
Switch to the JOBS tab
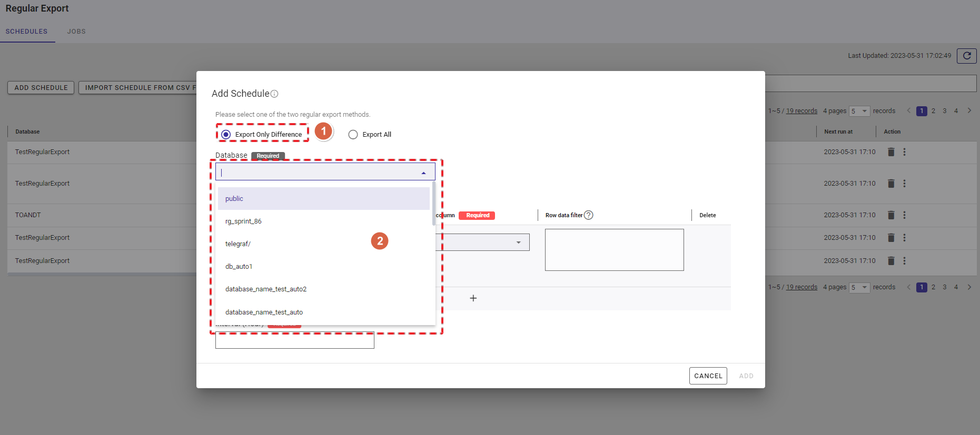76,32
